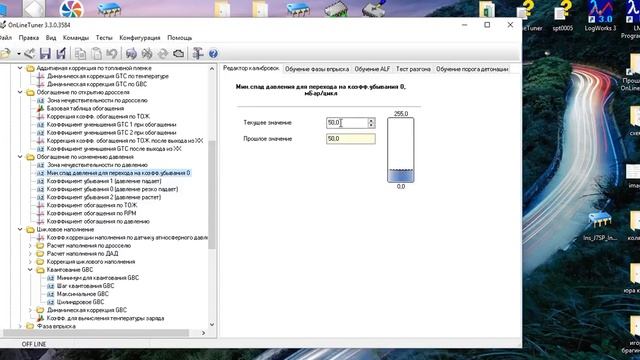Click the tree horizontal scroll-right arrow
Image resolution: width=640 pixels, height=360 pixels.
pos(203,333)
